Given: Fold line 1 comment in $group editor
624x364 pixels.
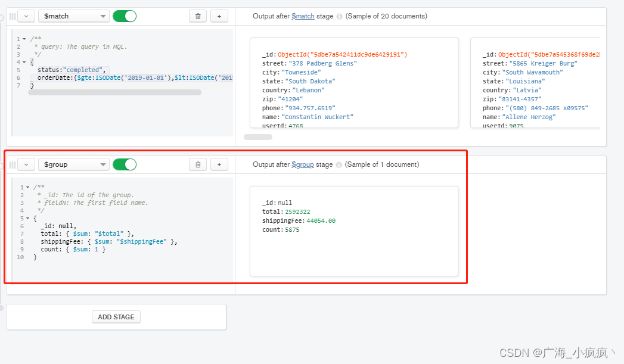Looking at the screenshot, I should click(x=27, y=188).
